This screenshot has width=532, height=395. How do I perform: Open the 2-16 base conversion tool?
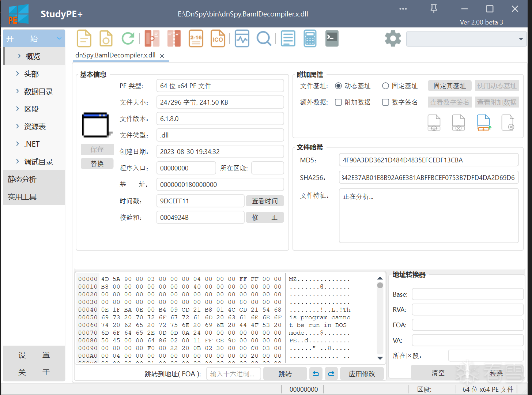(x=196, y=38)
